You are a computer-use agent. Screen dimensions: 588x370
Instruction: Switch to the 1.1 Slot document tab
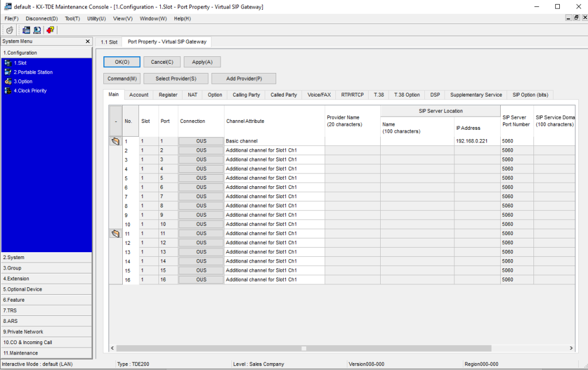coord(109,42)
